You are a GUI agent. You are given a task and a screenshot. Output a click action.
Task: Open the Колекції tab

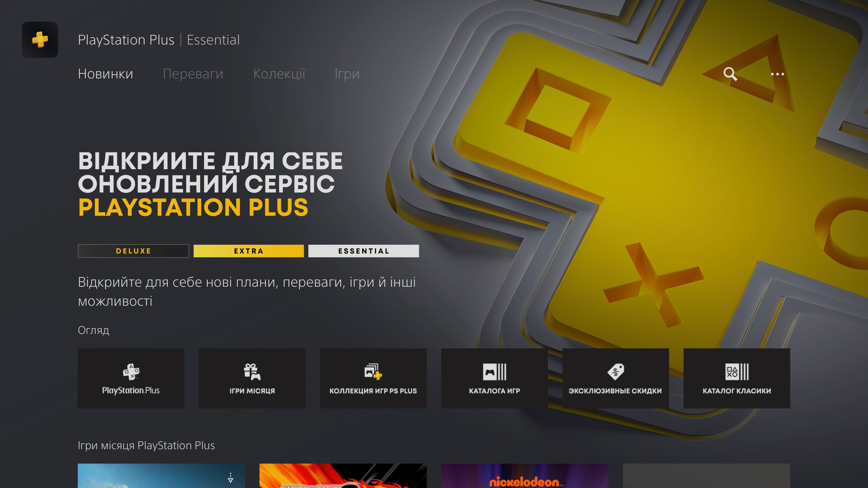click(279, 74)
